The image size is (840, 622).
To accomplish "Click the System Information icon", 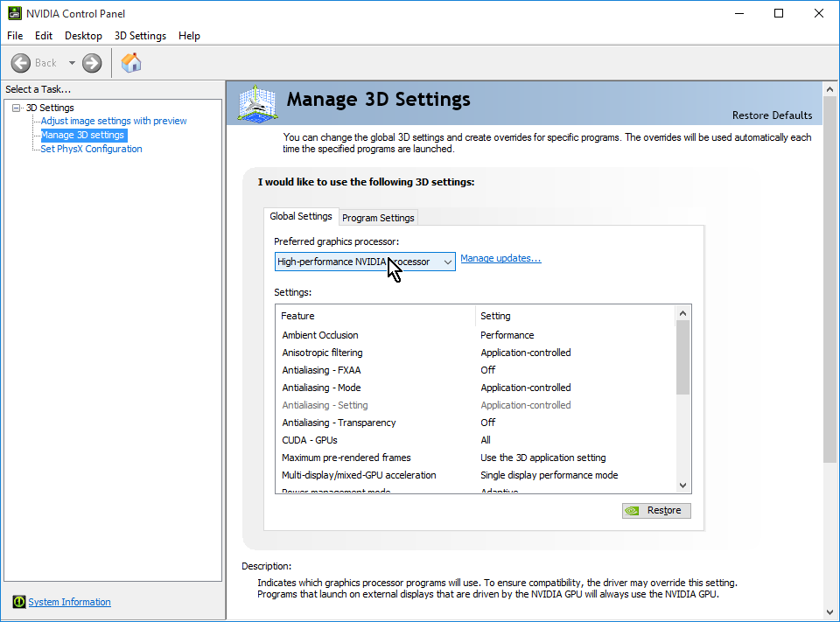I will (x=18, y=602).
